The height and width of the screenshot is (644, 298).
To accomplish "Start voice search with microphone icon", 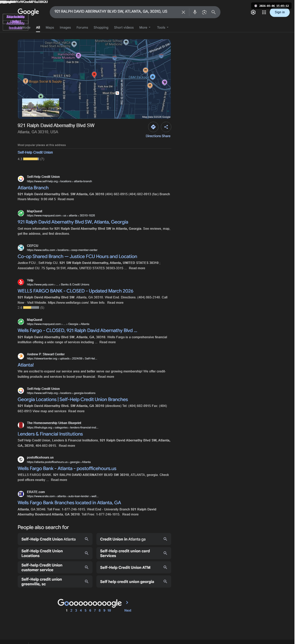I will click(195, 12).
